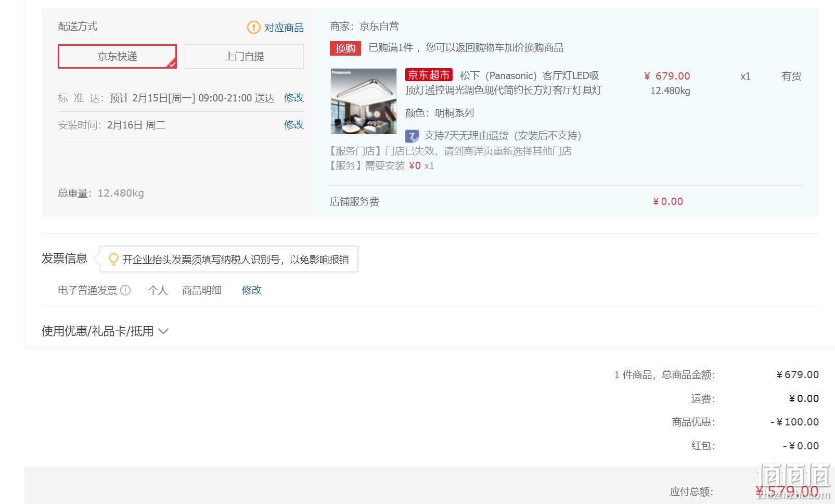Click 颜色：明桐系列 text

pos(440,113)
